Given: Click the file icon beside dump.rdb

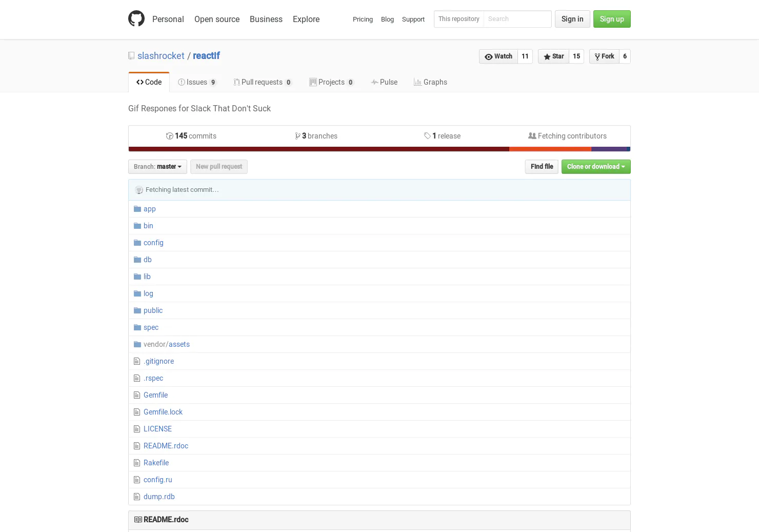Looking at the screenshot, I should click(x=137, y=497).
